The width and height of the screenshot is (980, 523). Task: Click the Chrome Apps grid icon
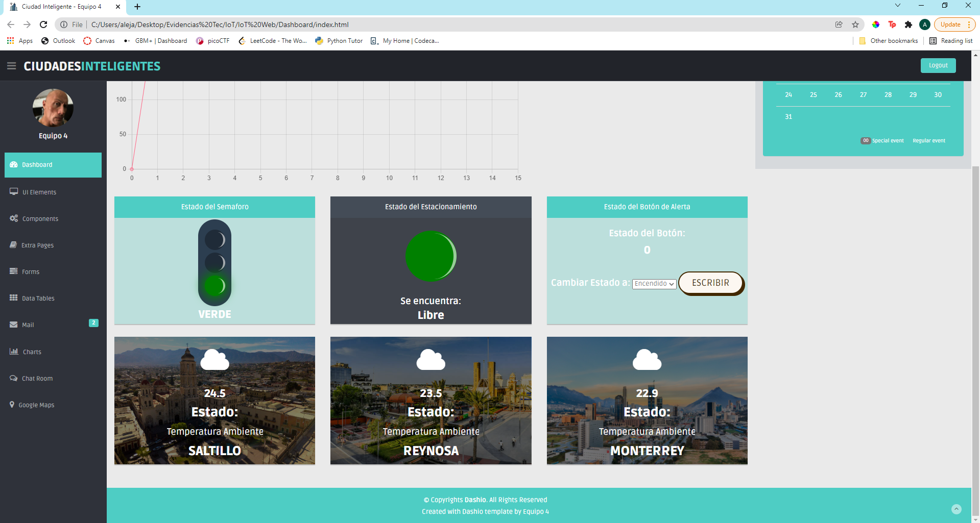[x=10, y=41]
